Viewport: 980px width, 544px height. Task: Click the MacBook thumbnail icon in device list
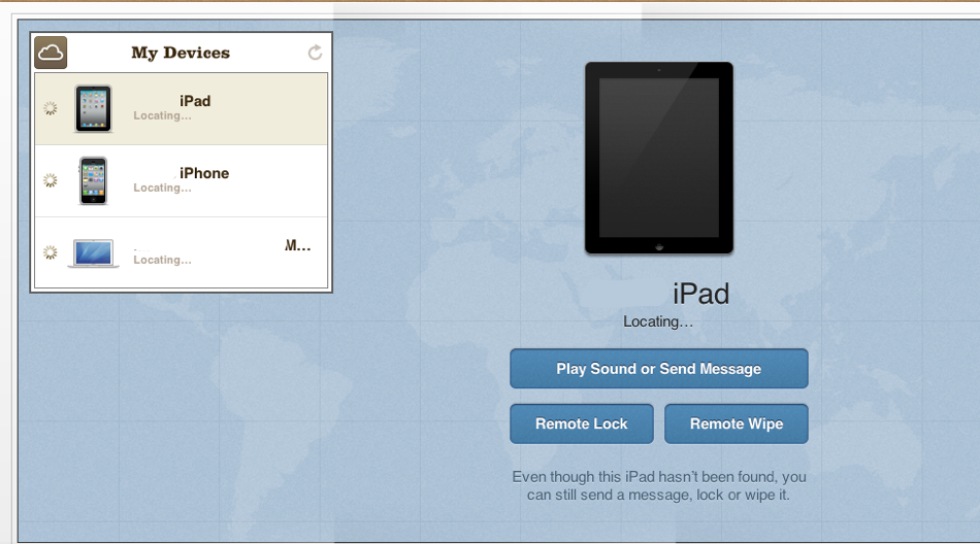coord(93,253)
